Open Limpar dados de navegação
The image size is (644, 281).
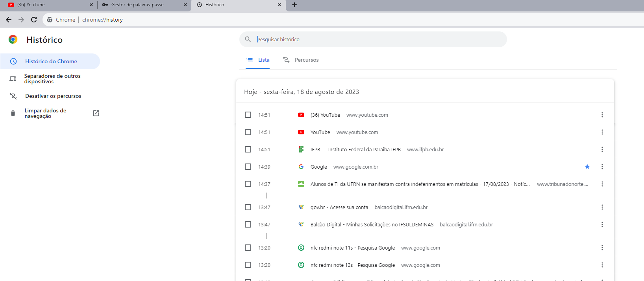50,113
